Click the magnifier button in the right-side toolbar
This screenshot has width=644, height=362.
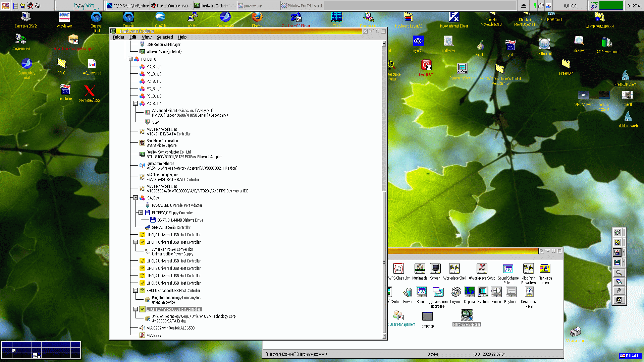click(x=619, y=273)
